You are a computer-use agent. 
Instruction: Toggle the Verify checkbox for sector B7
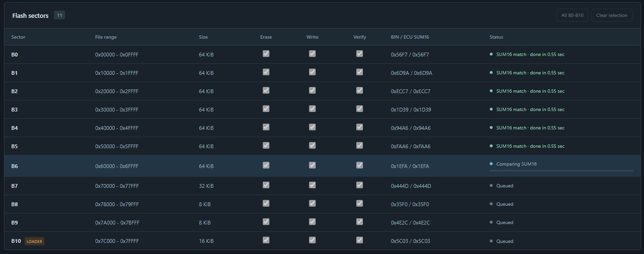coord(360,185)
